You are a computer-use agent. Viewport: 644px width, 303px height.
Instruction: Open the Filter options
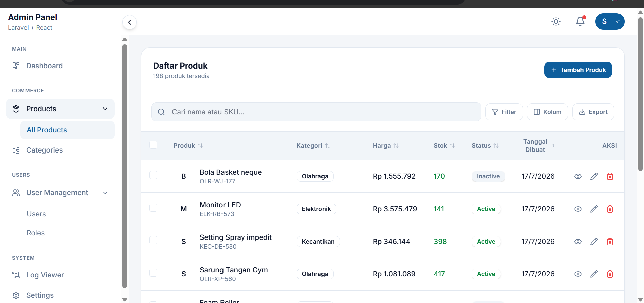(x=504, y=112)
